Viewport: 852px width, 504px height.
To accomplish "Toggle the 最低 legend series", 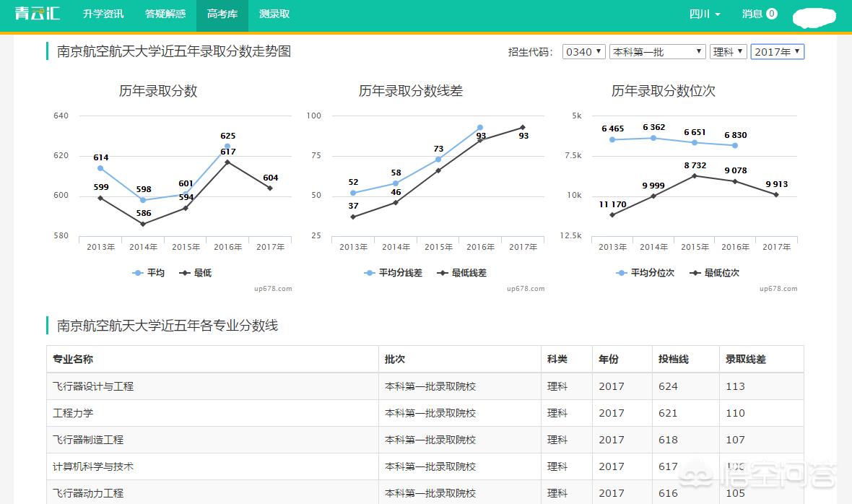I will (195, 273).
